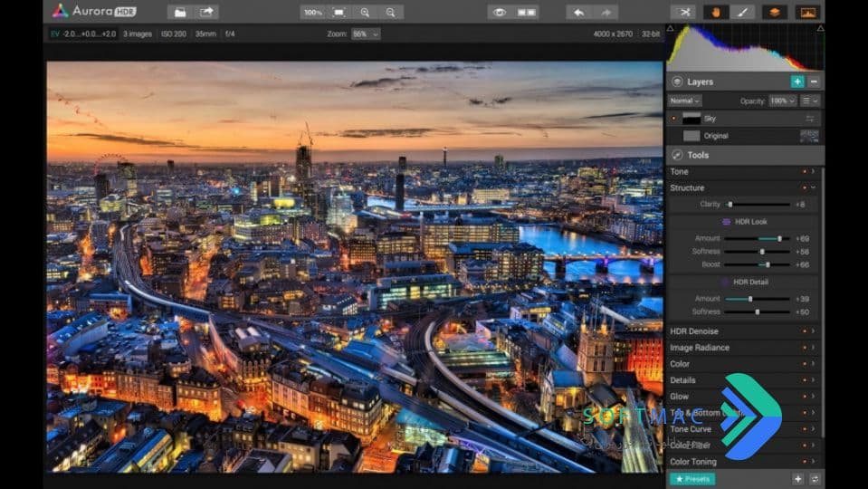The height and width of the screenshot is (489, 868).
Task: Select the Hand pan tool
Action: pyautogui.click(x=715, y=12)
